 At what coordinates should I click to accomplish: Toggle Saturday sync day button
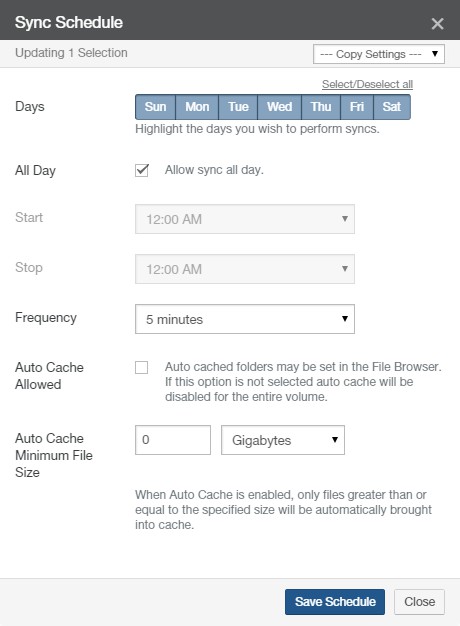pos(392,107)
